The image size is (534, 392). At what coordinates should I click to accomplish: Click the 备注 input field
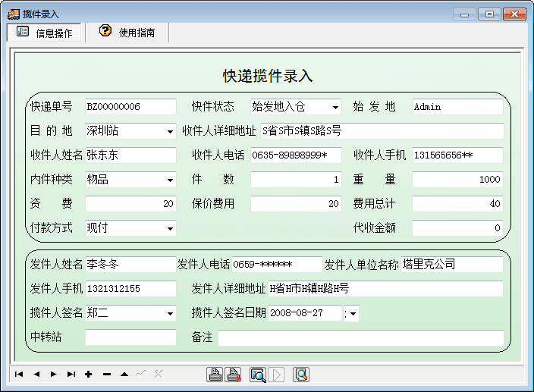coord(360,338)
